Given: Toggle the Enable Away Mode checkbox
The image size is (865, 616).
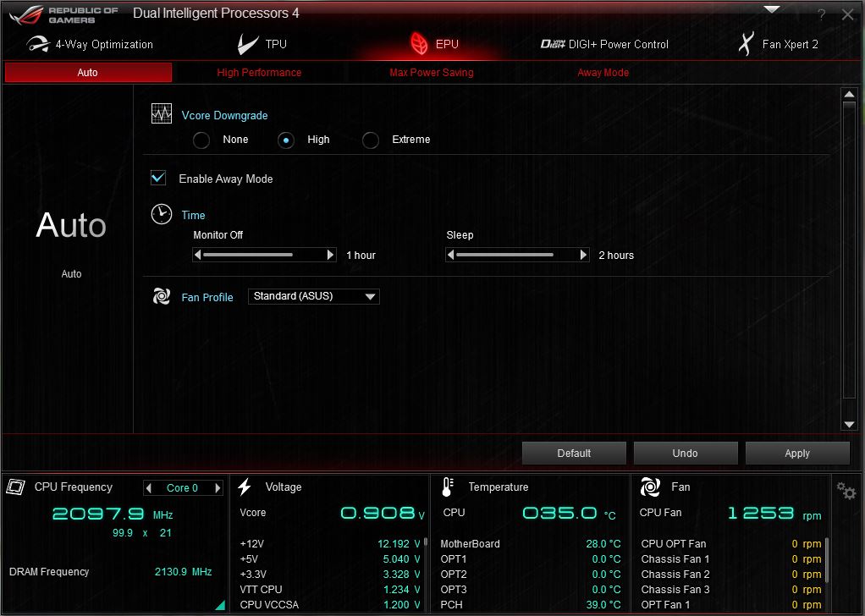Looking at the screenshot, I should click(x=158, y=179).
